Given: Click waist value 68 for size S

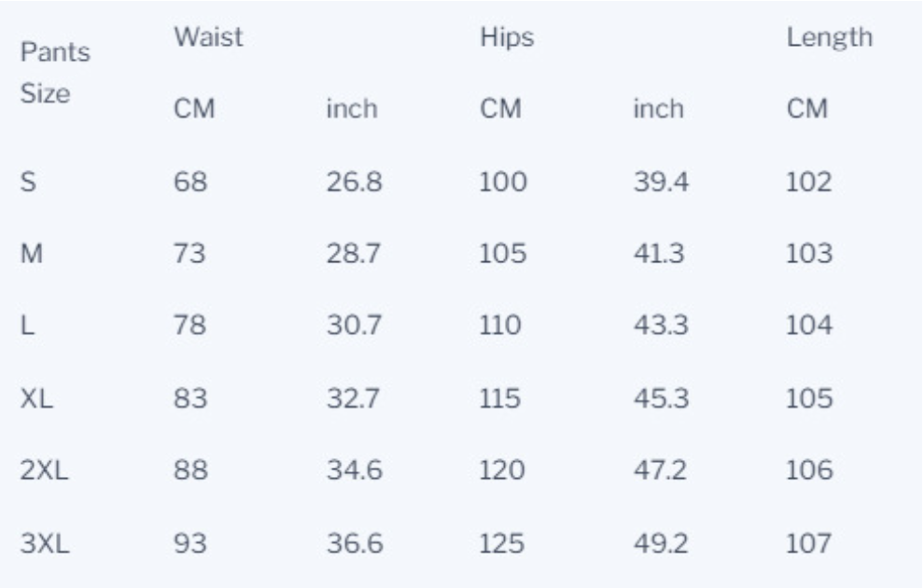Looking at the screenshot, I should coord(190,181).
